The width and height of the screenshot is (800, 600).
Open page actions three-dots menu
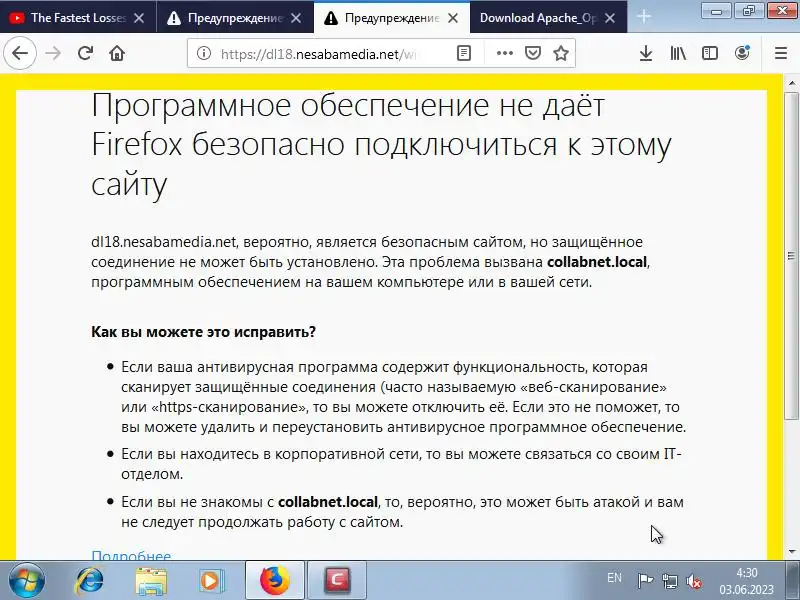click(505, 53)
